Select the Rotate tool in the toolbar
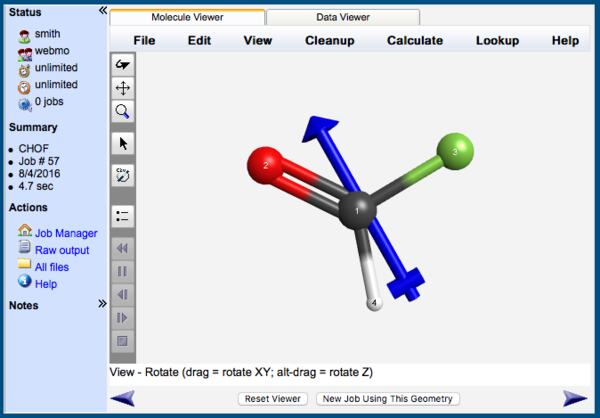Viewport: 600px width, 418px height. click(x=123, y=65)
